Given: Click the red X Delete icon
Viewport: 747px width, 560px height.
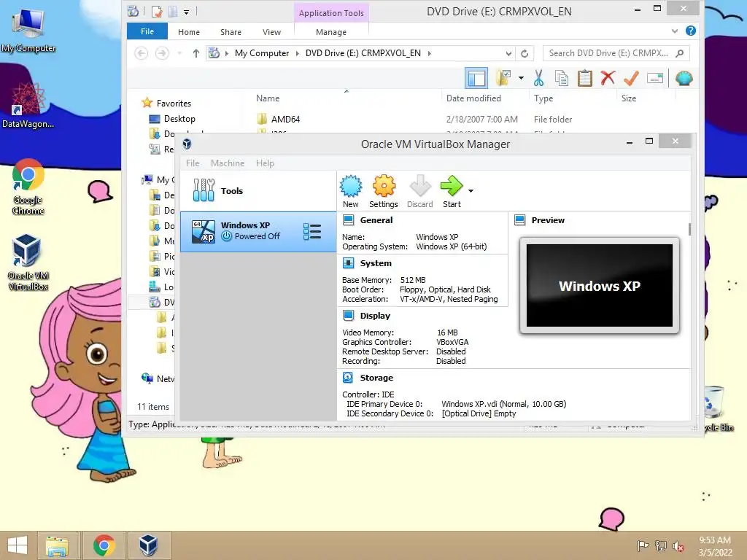Looking at the screenshot, I should 608,77.
